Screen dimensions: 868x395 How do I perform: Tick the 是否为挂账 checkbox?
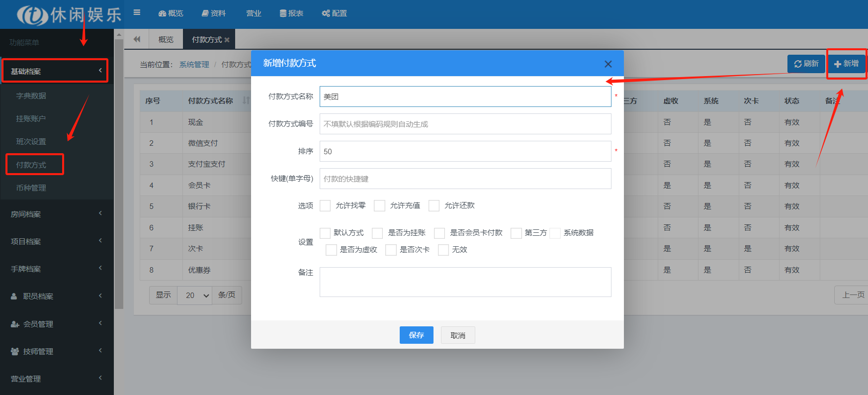[x=377, y=233]
